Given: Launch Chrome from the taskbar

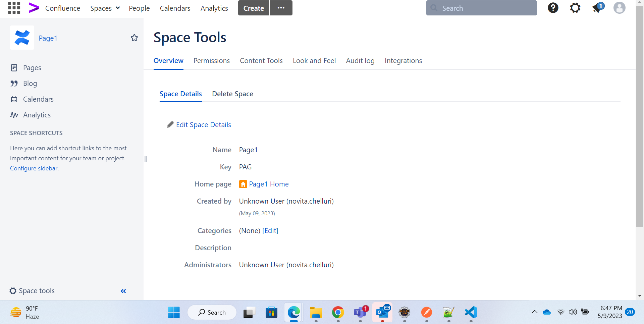Looking at the screenshot, I should [x=338, y=312].
